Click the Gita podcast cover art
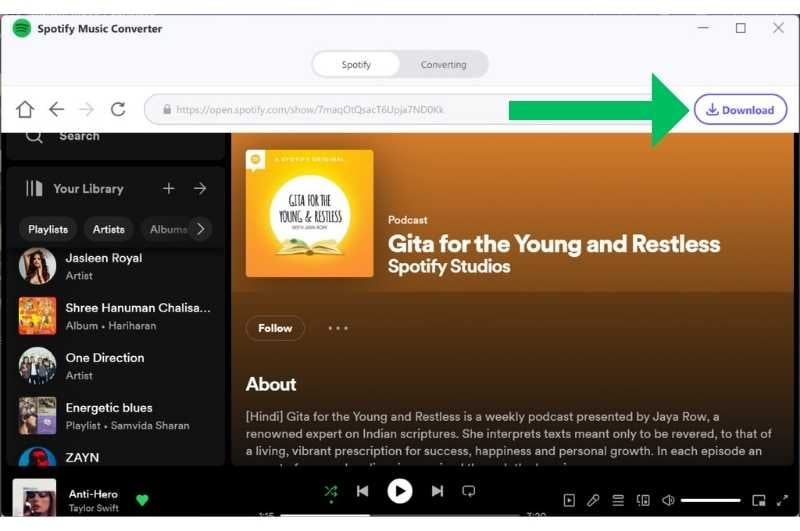The image size is (800, 531). click(309, 213)
